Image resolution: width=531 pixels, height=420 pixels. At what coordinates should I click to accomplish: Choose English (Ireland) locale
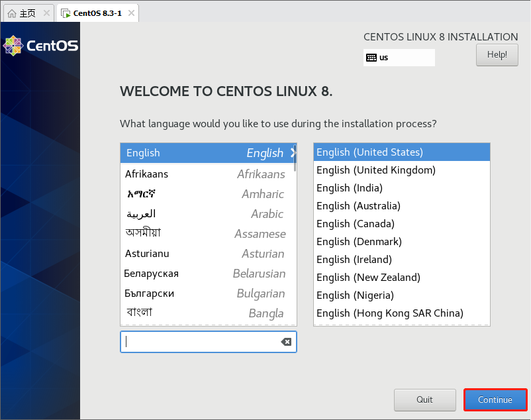[402, 260]
